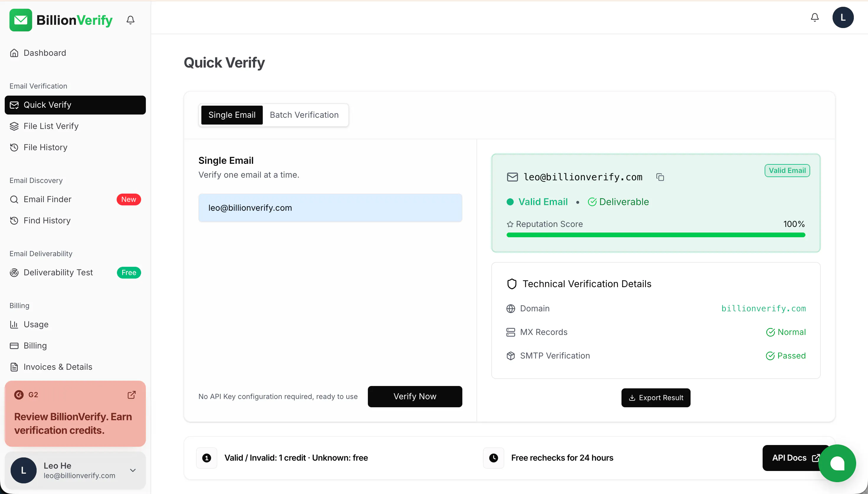Click the MX Records Normal status
Image resolution: width=868 pixels, height=494 pixels.
pos(786,332)
